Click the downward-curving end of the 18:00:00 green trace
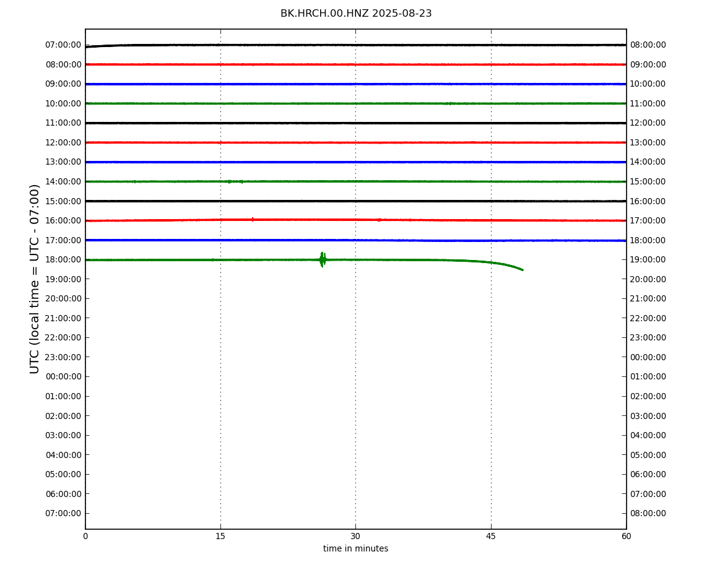Viewport: 712px width, 588px height. click(508, 265)
